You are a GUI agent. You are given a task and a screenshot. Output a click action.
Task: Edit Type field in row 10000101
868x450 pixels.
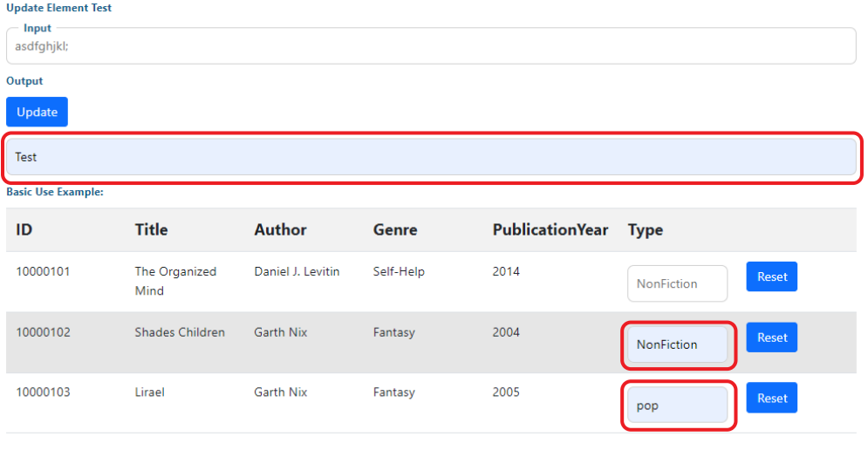tap(677, 283)
